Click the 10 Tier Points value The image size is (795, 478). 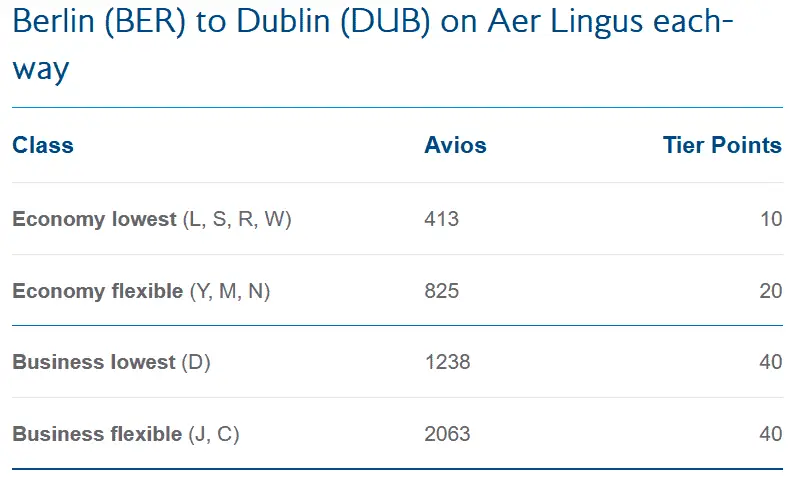(x=770, y=219)
